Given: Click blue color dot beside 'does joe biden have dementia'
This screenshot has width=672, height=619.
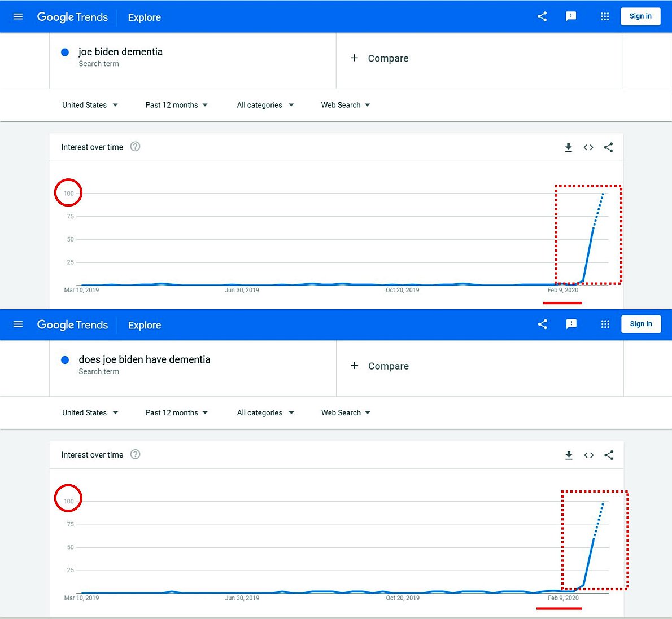Looking at the screenshot, I should (65, 360).
